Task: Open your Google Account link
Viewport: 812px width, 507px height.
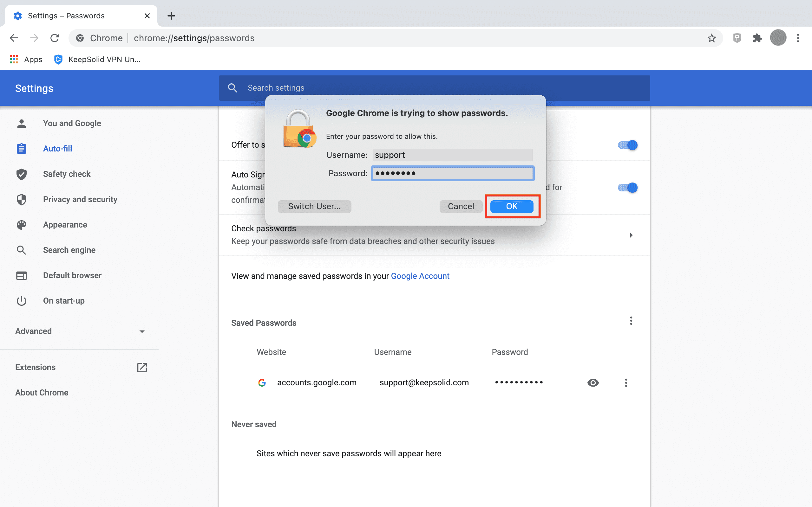Action: (x=420, y=276)
